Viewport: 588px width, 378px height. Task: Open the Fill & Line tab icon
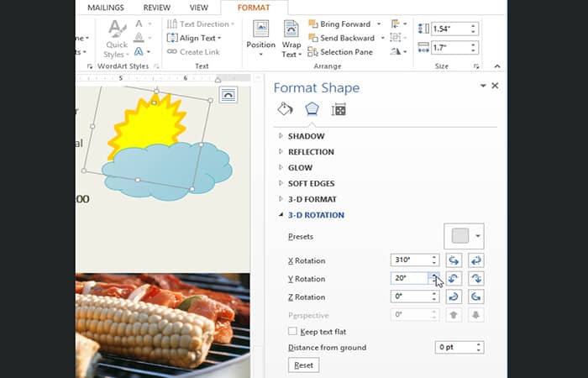285,109
